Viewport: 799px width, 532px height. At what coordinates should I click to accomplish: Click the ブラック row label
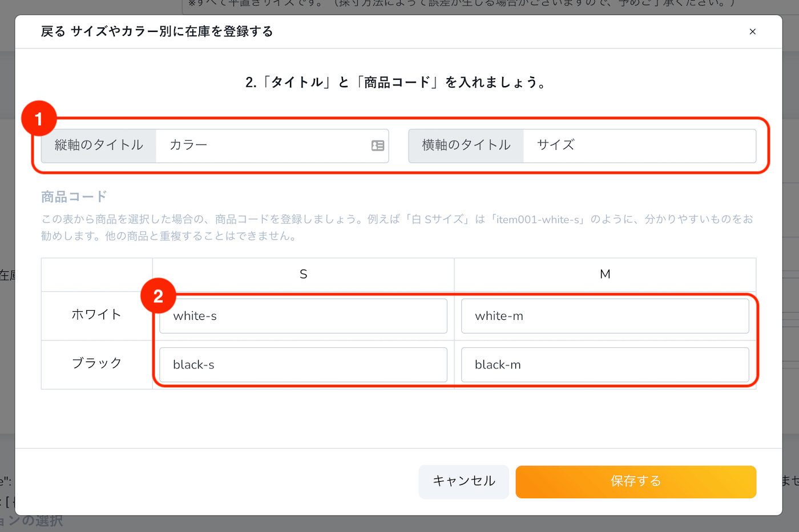(x=96, y=363)
